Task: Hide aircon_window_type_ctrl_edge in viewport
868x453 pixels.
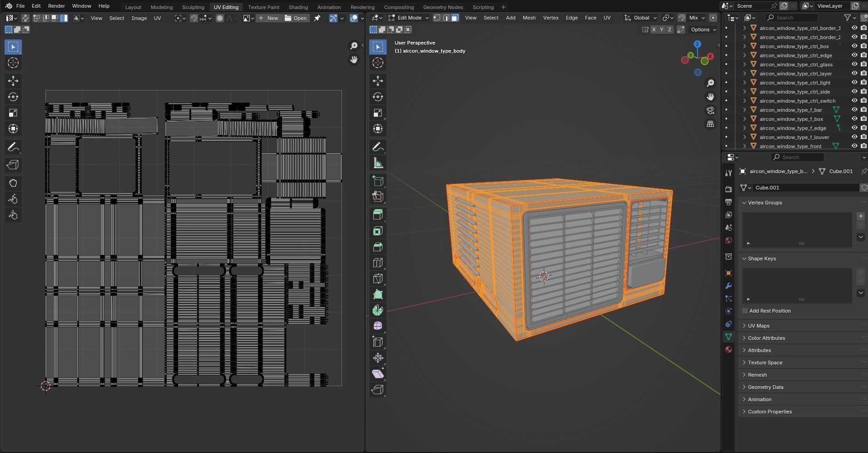Action: (x=854, y=55)
